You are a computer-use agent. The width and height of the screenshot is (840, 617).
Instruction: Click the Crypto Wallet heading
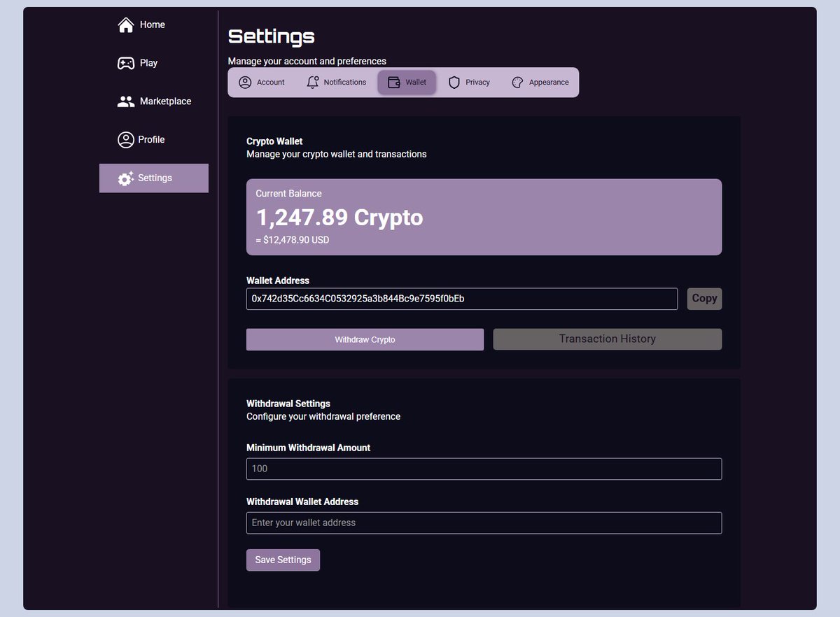click(x=274, y=141)
